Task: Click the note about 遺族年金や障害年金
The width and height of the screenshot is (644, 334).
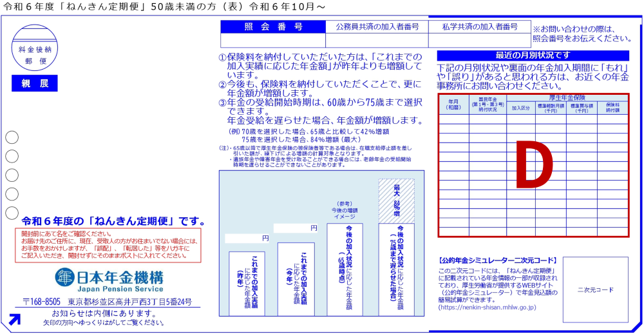Action: click(x=321, y=161)
